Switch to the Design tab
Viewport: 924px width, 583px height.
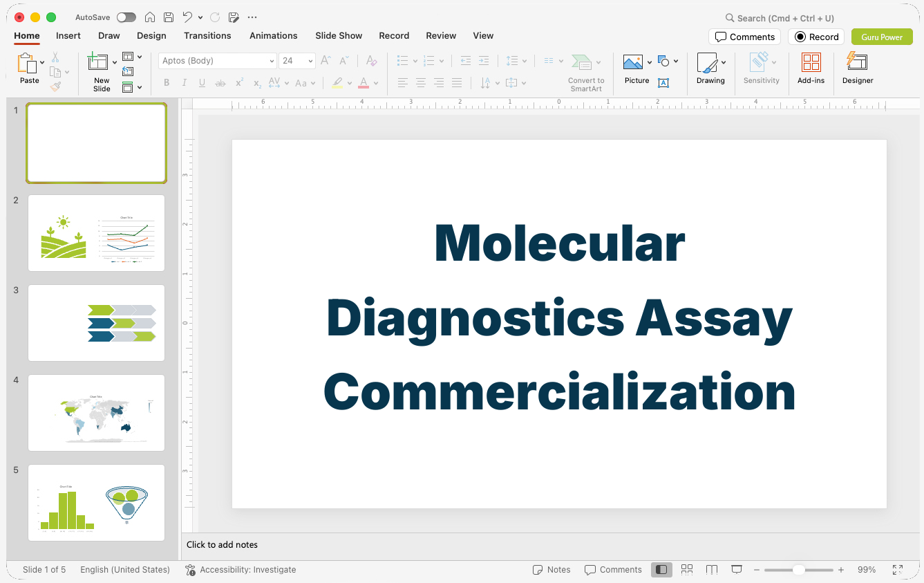(x=151, y=35)
